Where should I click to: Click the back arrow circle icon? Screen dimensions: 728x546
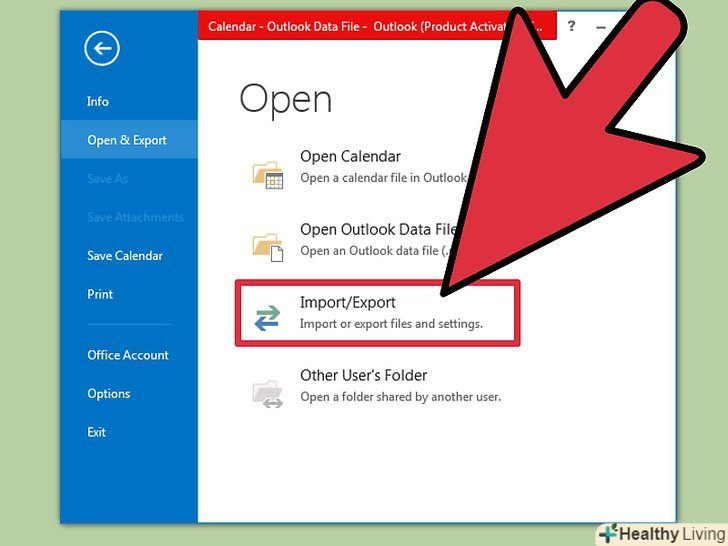[102, 48]
